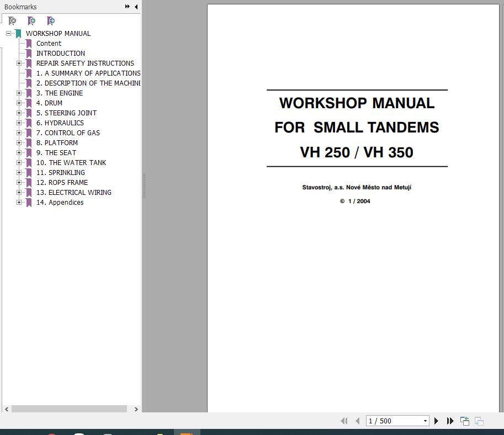The width and height of the screenshot is (504, 435).
Task: Collapse the Bookmarks panel with left arrow
Action: point(136,7)
